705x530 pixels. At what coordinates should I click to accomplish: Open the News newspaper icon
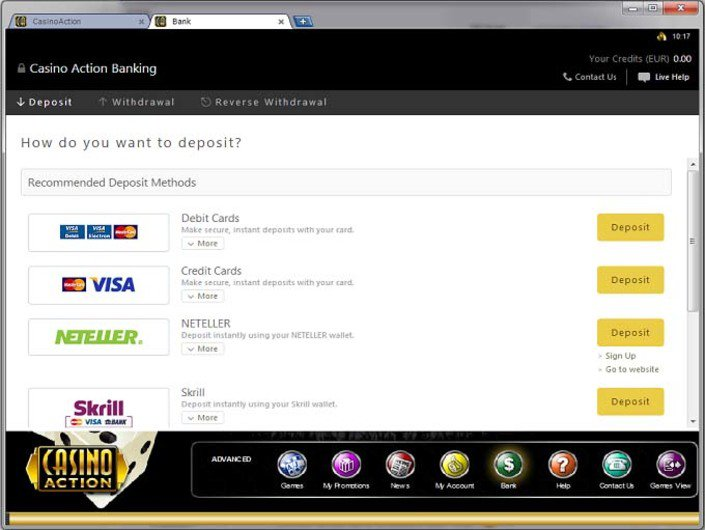[400, 465]
